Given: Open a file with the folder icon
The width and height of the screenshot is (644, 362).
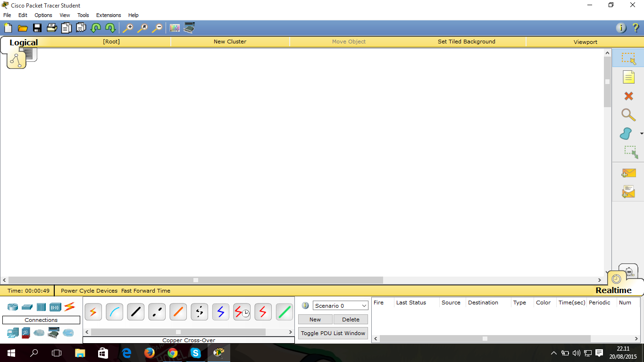Looking at the screenshot, I should tap(23, 28).
